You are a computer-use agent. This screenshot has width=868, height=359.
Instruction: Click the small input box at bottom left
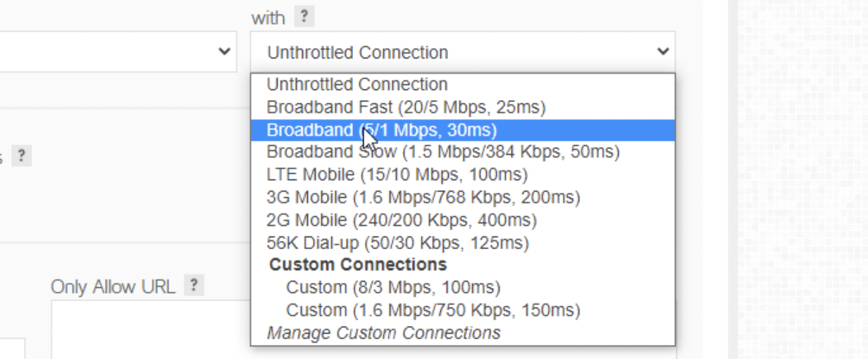pyautogui.click(x=12, y=348)
